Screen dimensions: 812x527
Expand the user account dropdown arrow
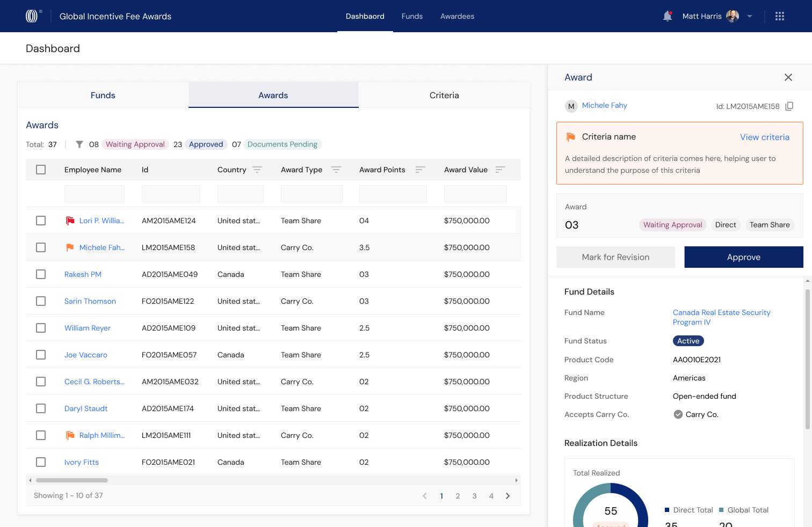[750, 17]
